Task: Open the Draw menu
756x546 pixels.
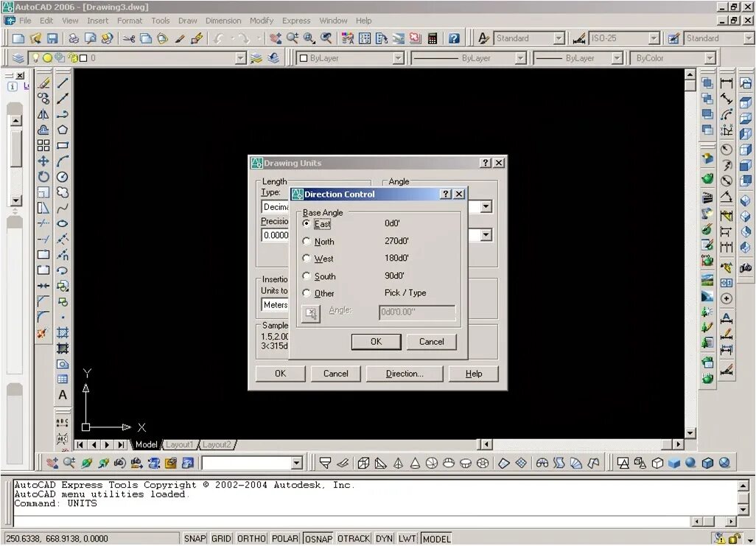Action: [188, 21]
